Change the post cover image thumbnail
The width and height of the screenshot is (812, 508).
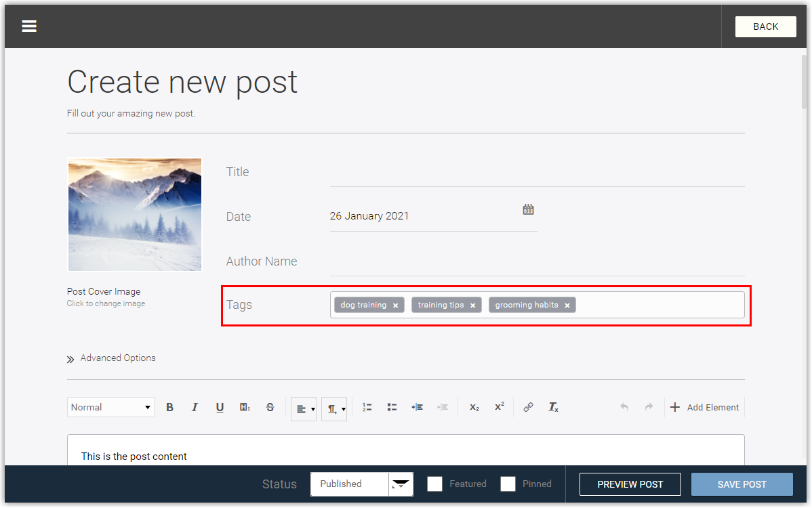(134, 214)
